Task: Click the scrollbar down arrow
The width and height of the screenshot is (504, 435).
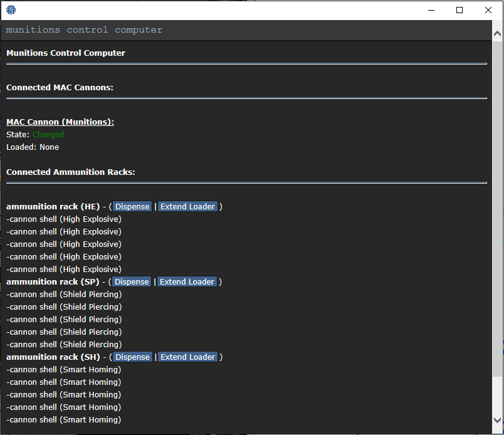Action: point(497,420)
